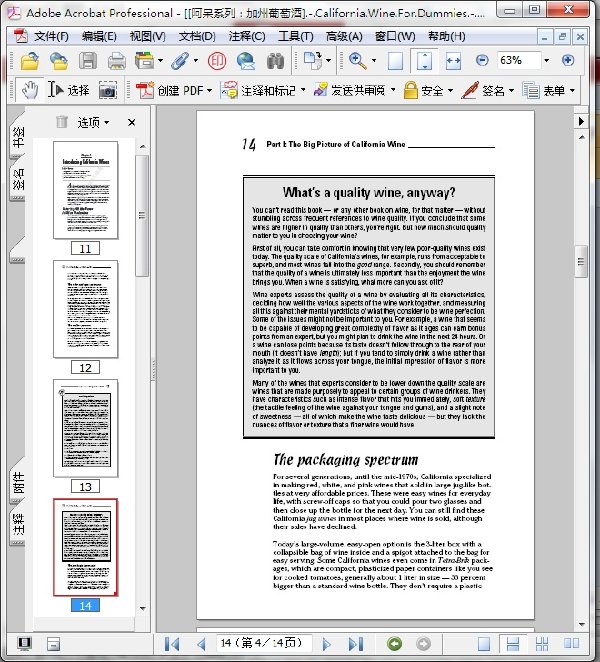Open the Signatures (签名) side tab
Screen dimensions: 600x662
click(x=17, y=179)
